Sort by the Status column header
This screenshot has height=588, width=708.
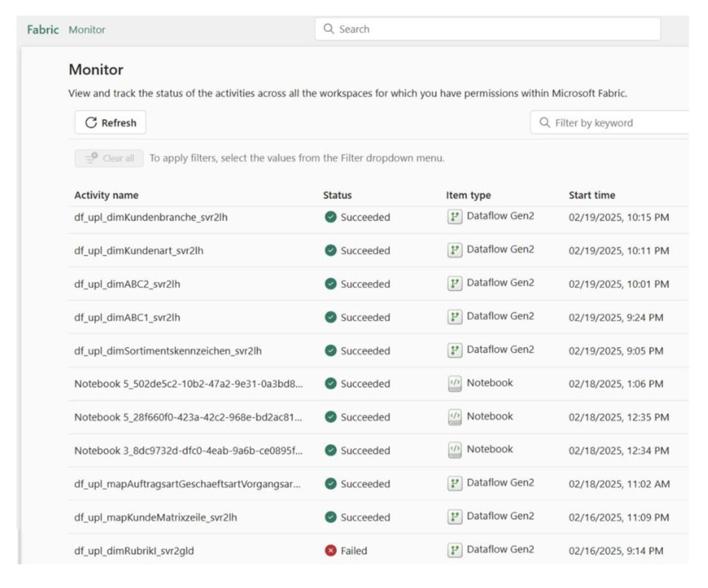point(337,195)
